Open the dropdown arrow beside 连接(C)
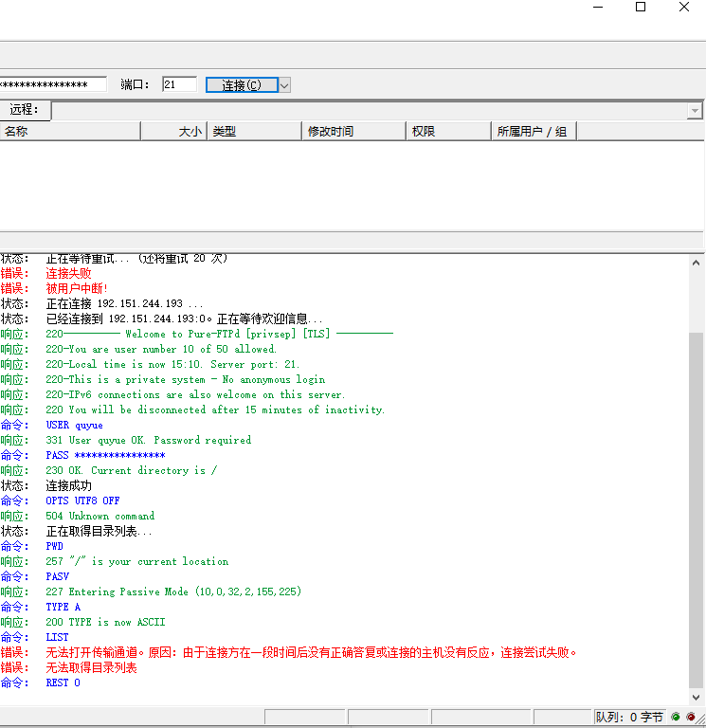The width and height of the screenshot is (706, 728). pyautogui.click(x=284, y=85)
